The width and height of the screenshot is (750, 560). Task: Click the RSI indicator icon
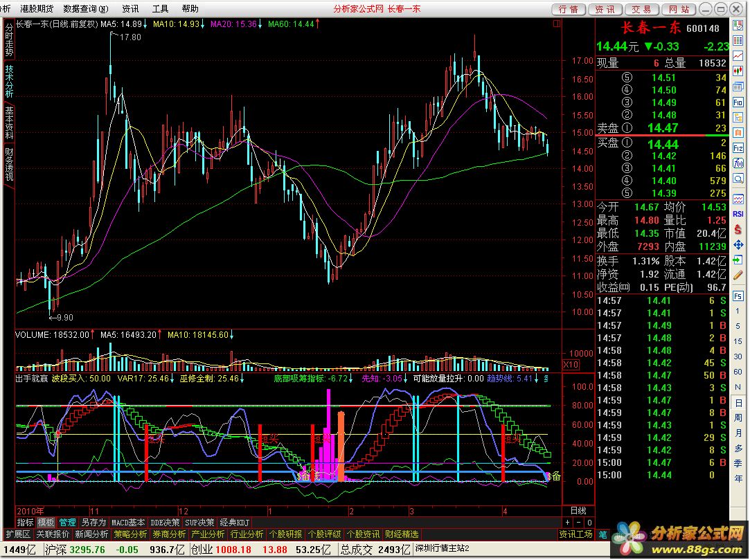pos(738,214)
